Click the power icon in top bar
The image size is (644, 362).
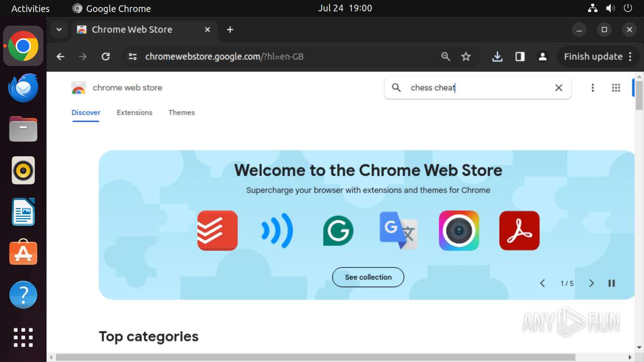[627, 9]
